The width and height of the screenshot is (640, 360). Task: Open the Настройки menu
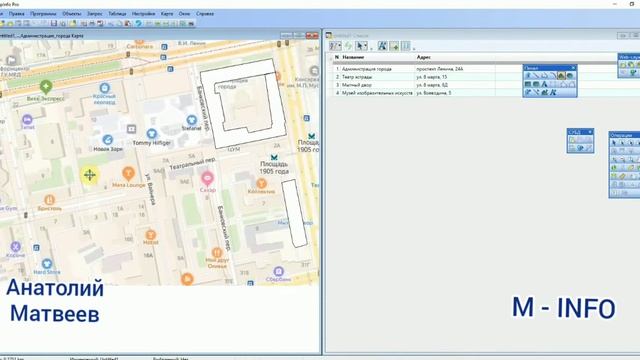coord(143,13)
